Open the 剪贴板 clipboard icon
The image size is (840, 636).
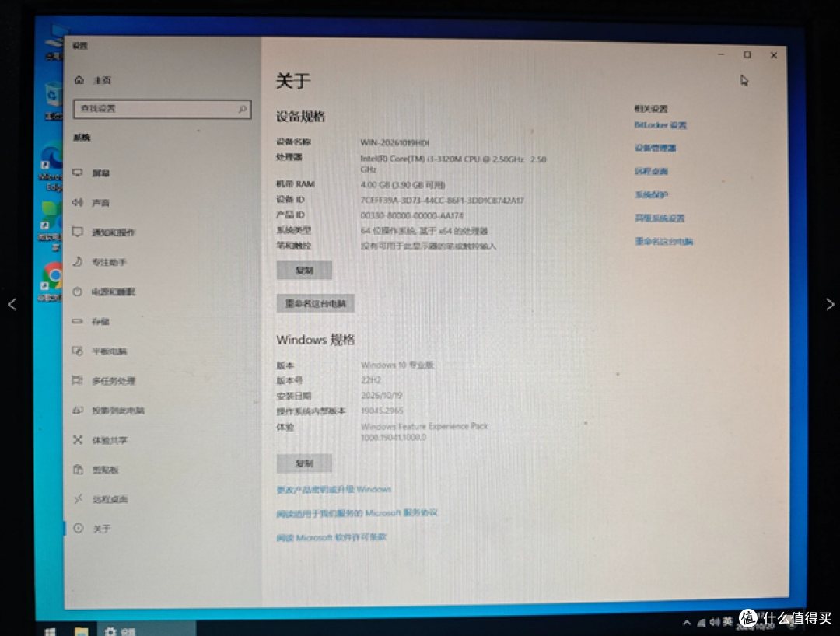click(x=78, y=470)
